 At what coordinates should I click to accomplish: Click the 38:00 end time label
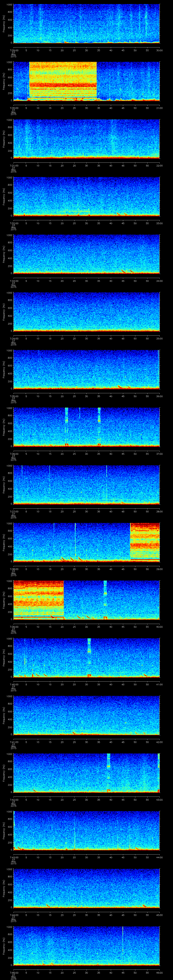tap(160, 511)
